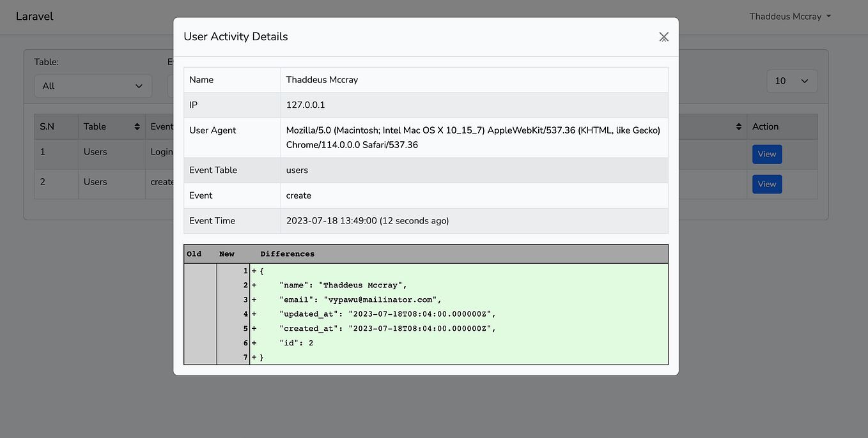
Task: Click the Name value Thaddeus Mccray cell
Action: coord(474,80)
